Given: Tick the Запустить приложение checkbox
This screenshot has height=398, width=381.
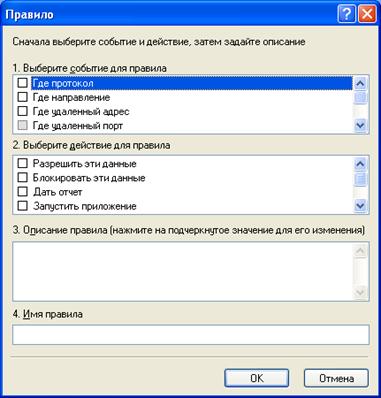Looking at the screenshot, I should [22, 206].
